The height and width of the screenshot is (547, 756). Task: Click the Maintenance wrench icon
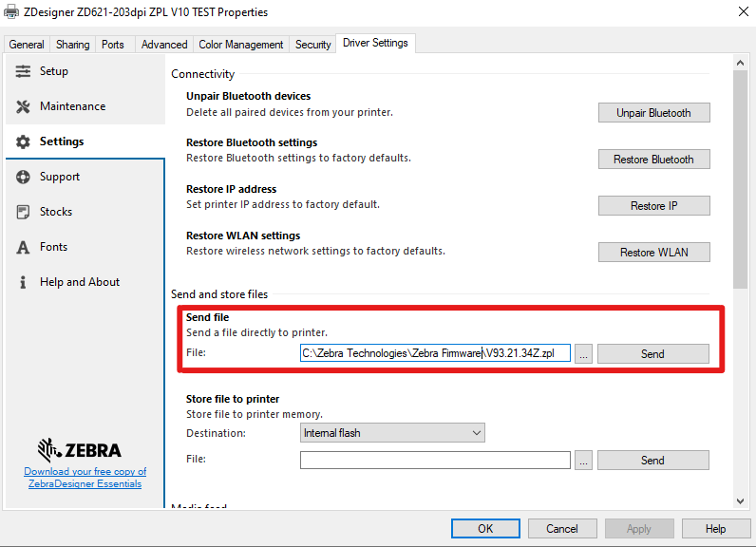point(23,106)
